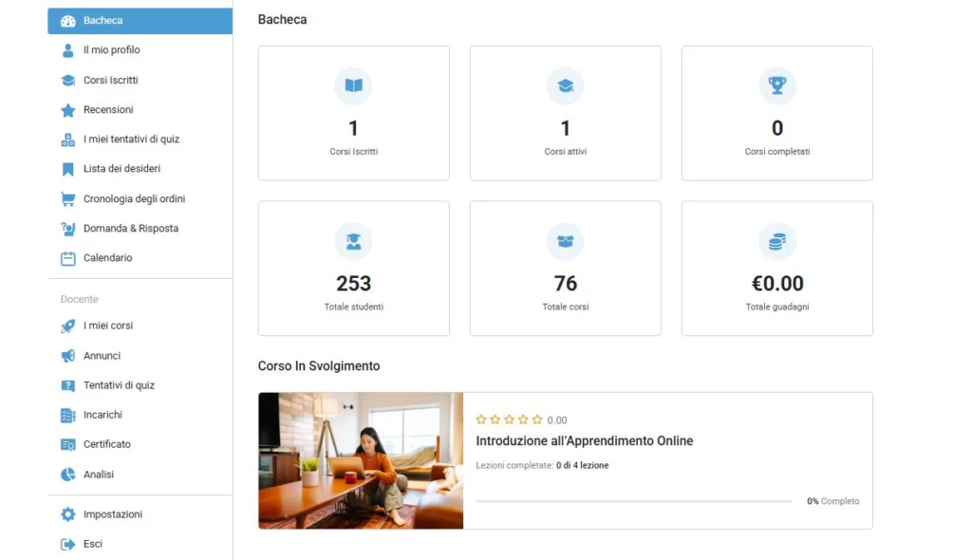Click the course progress bar
This screenshot has width=972, height=560.
pyautogui.click(x=633, y=501)
